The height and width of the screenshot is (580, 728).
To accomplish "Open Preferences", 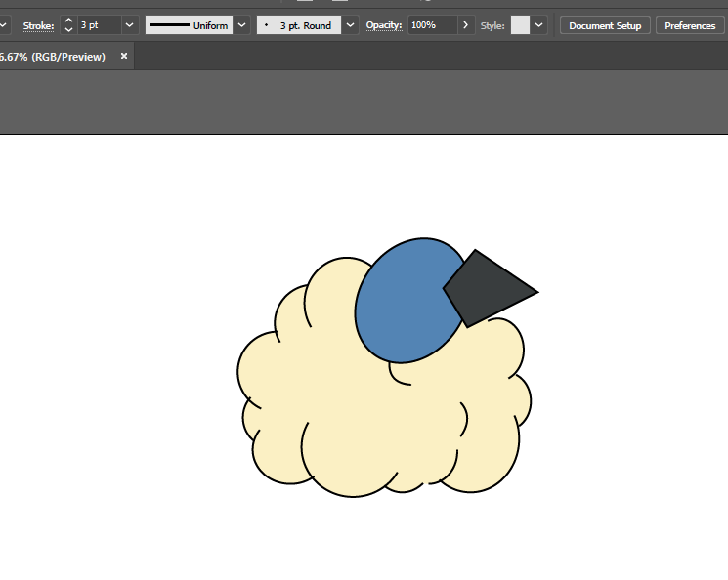I will 690,25.
